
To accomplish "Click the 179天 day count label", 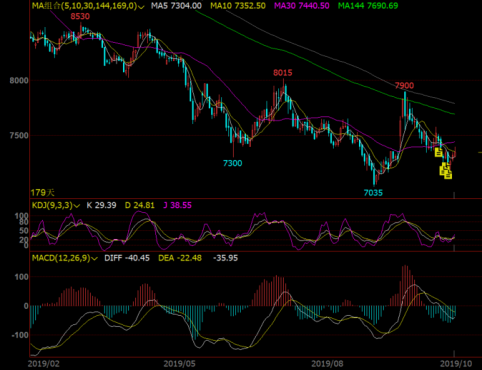I will pos(42,193).
